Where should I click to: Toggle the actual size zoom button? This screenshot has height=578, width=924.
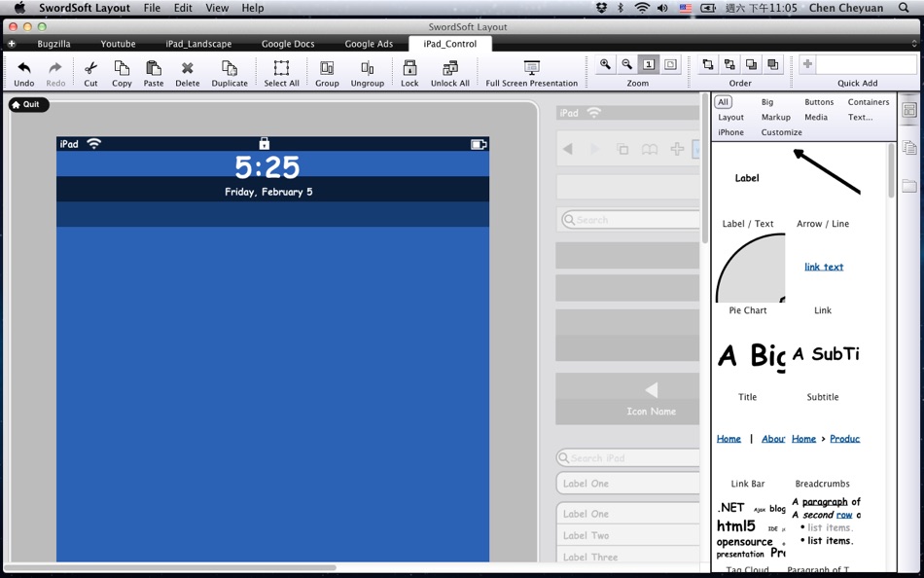click(x=649, y=65)
